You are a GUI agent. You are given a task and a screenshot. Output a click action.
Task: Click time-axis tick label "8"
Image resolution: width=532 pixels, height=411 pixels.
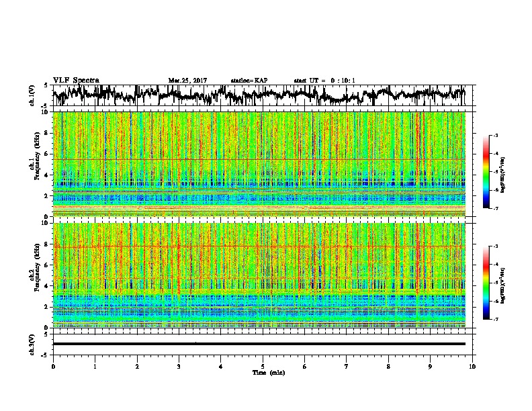(x=388, y=367)
